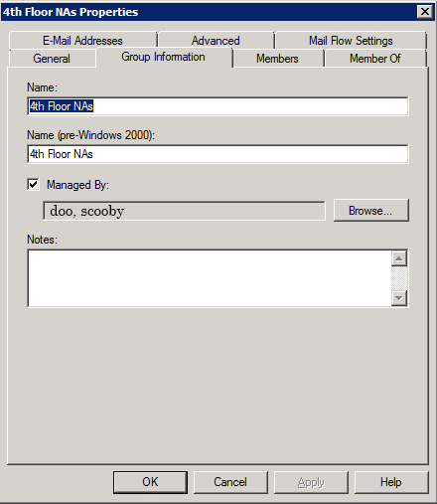
Task: Open Help for this dialog
Action: click(391, 482)
